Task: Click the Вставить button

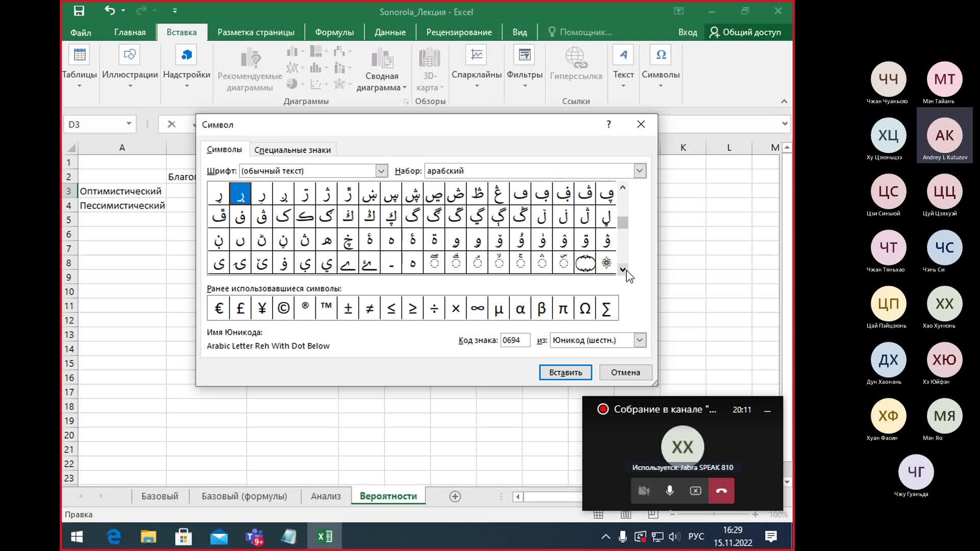Action: [x=566, y=372]
